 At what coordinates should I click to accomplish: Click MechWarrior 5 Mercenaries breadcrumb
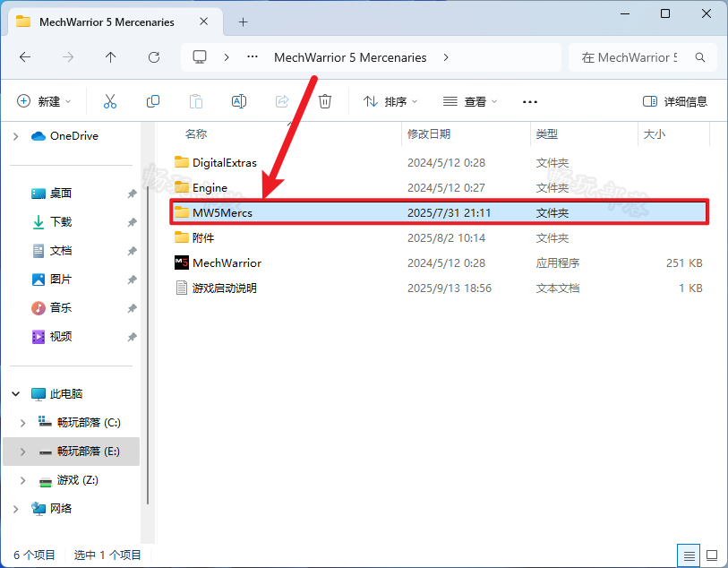pos(350,57)
